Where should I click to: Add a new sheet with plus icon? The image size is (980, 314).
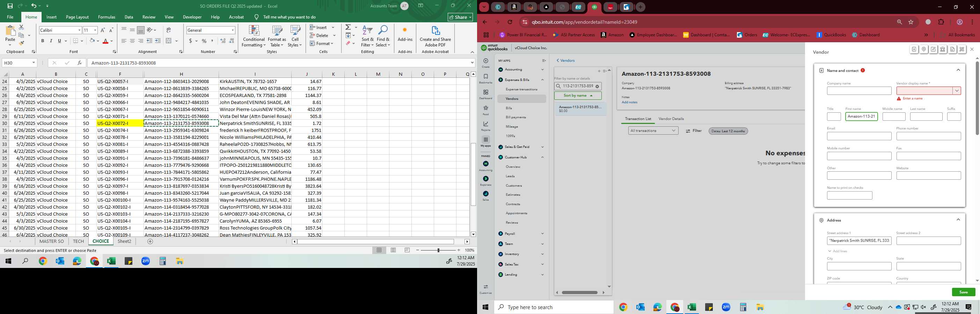pyautogui.click(x=150, y=241)
